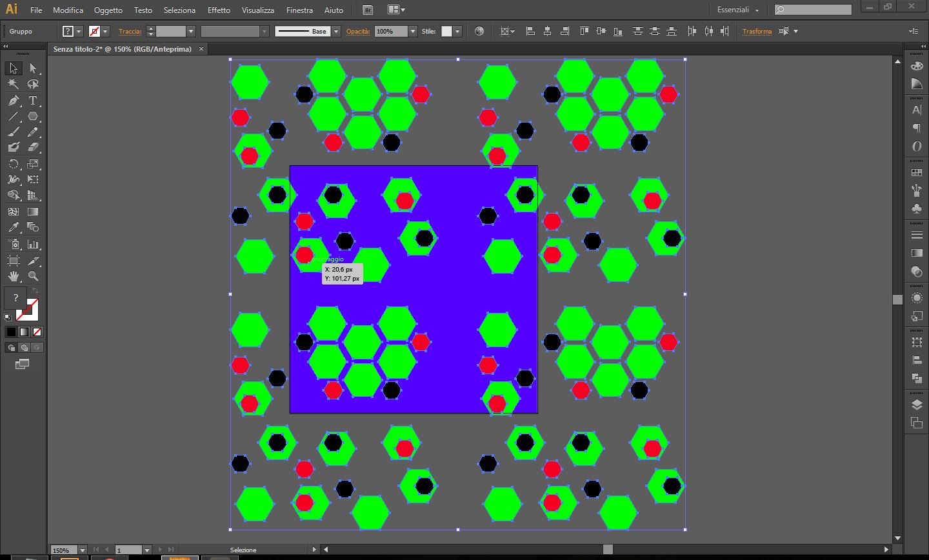Select the Column Graph tool

click(33, 245)
